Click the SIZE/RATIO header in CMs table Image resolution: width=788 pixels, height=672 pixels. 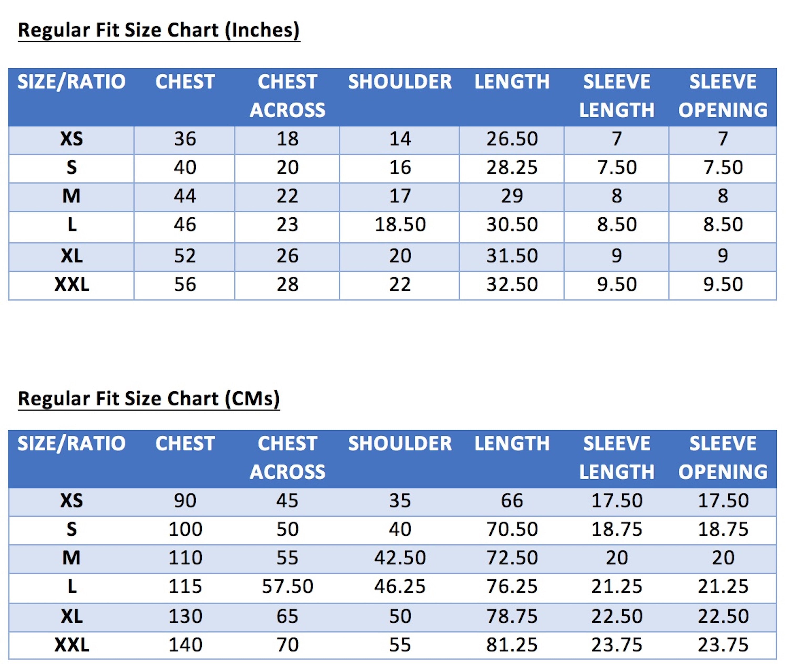[x=71, y=444]
